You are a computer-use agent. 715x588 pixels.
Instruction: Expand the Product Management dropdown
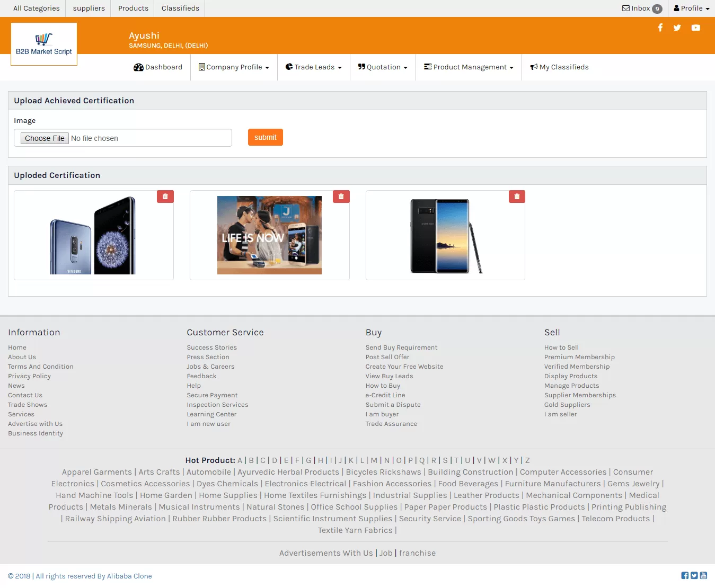469,67
